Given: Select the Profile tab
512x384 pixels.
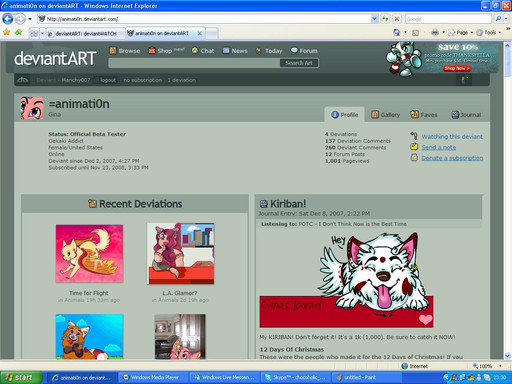Looking at the screenshot, I should click(x=345, y=115).
